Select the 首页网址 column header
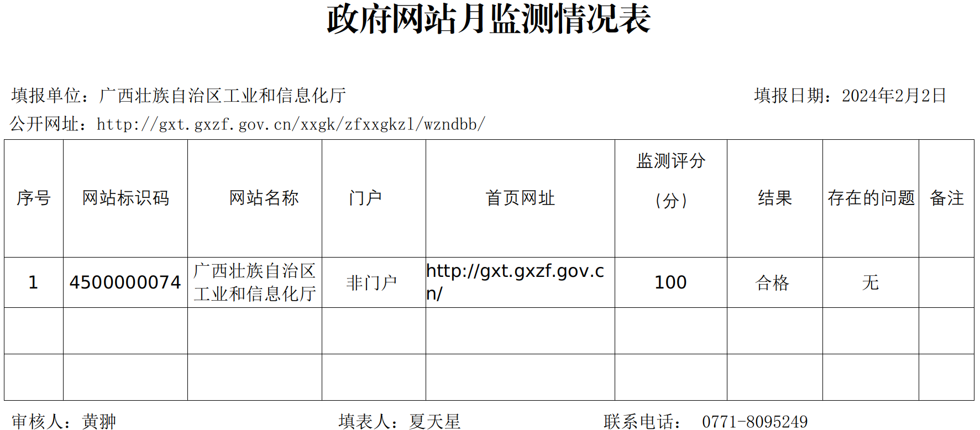980x430 pixels. pyautogui.click(x=520, y=198)
